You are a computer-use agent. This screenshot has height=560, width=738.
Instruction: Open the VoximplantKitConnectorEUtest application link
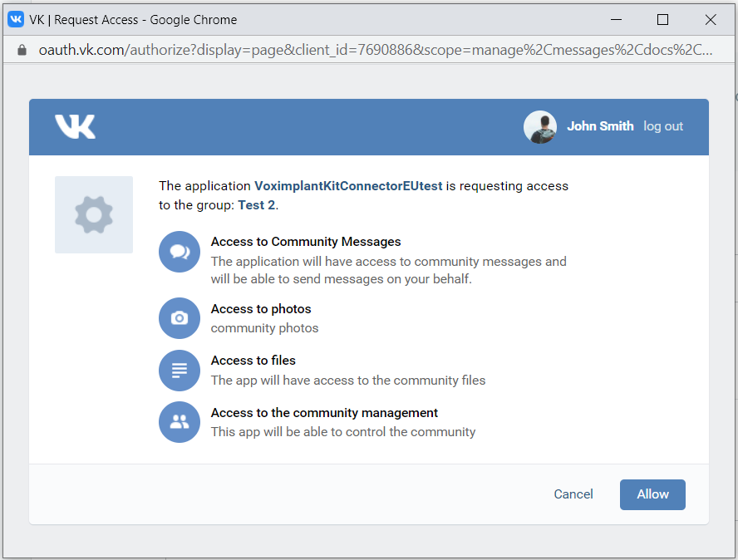[x=348, y=186]
